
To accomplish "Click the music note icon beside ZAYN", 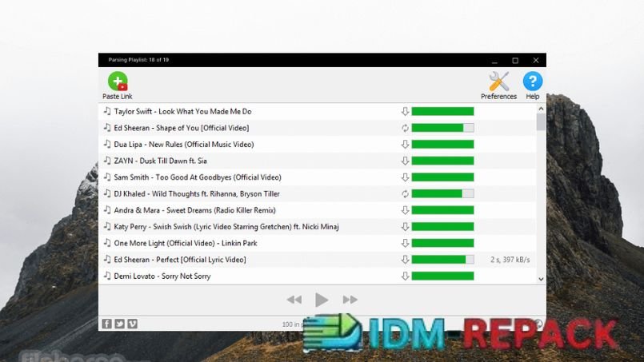I will click(107, 160).
